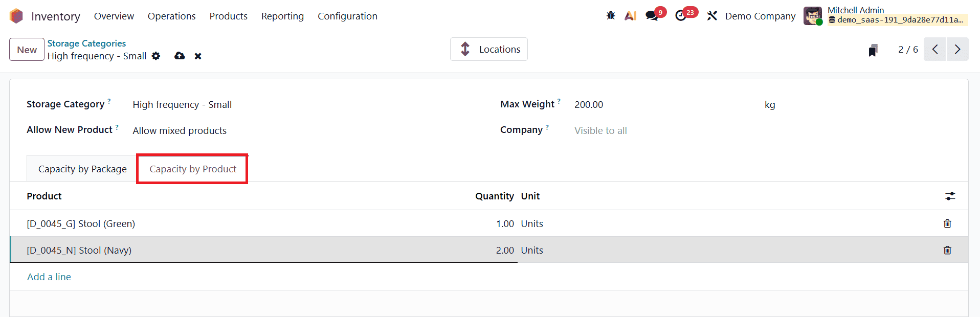Viewport: 980px width, 317px height.
Task: Click the New button
Action: [26, 49]
